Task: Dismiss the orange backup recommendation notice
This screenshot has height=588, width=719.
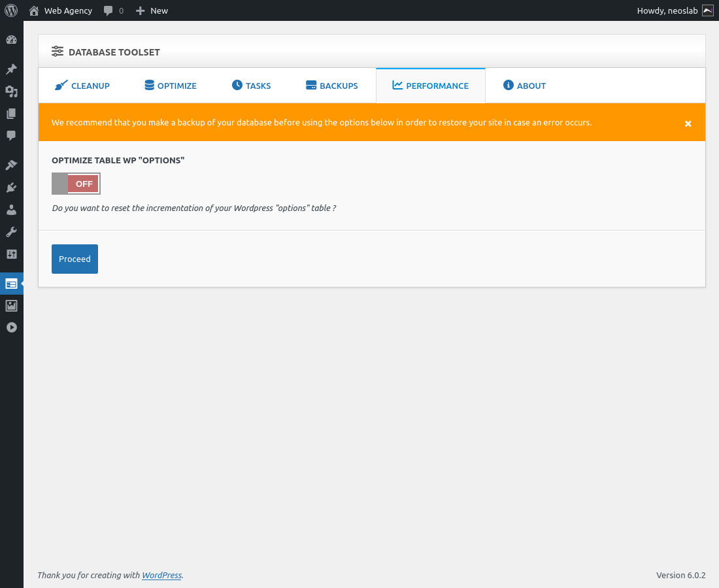Action: tap(688, 123)
